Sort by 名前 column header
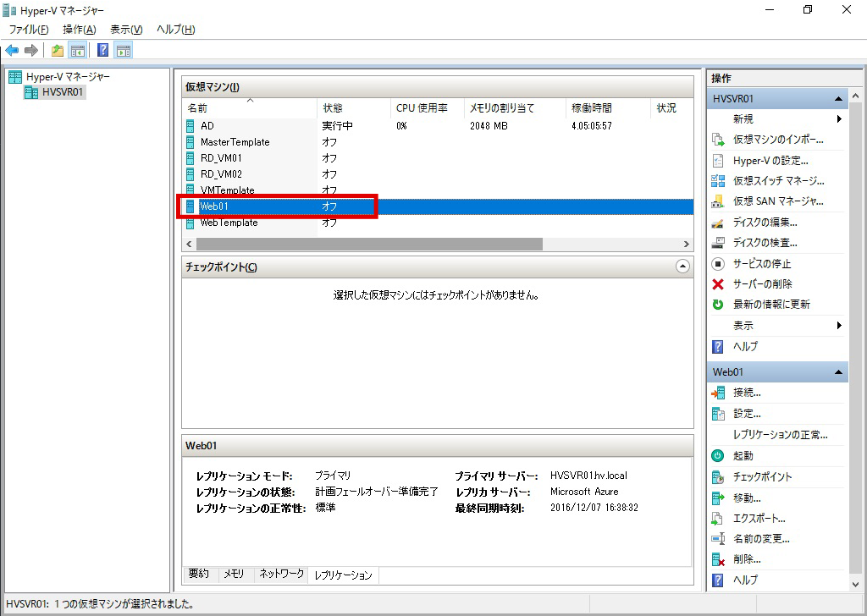The width and height of the screenshot is (867, 616). click(x=250, y=107)
